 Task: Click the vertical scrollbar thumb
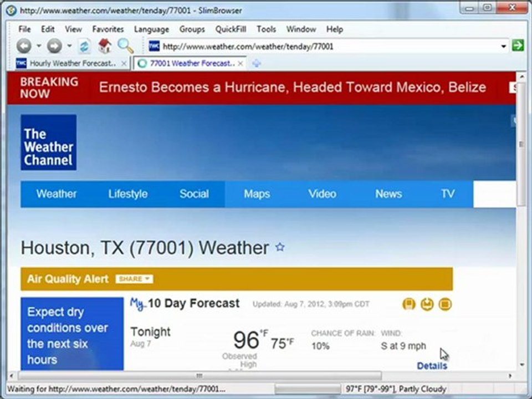tap(521, 144)
